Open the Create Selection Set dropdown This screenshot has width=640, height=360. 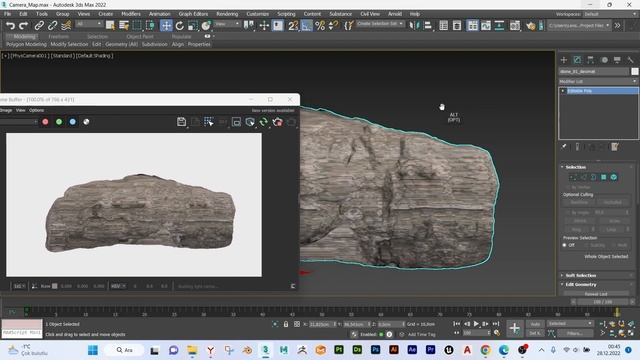tap(380, 24)
